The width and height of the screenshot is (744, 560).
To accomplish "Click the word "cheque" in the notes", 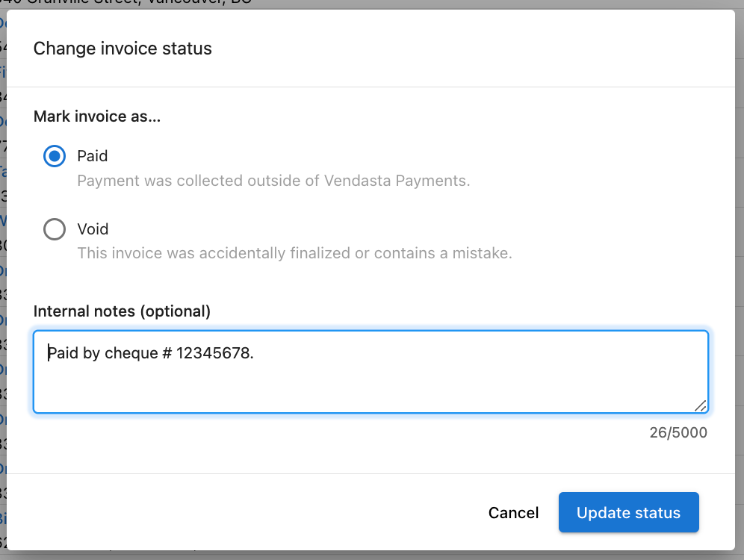I will point(131,354).
